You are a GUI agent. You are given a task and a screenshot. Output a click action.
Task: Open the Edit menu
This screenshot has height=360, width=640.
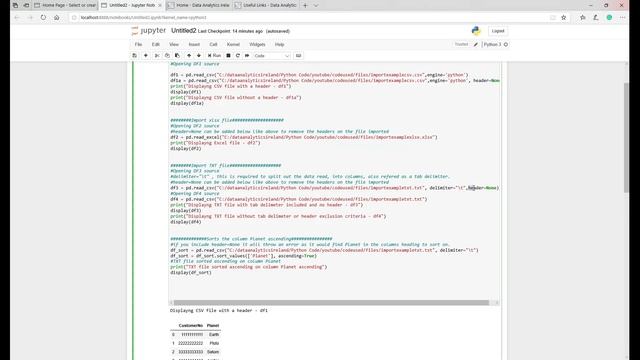pyautogui.click(x=156, y=44)
